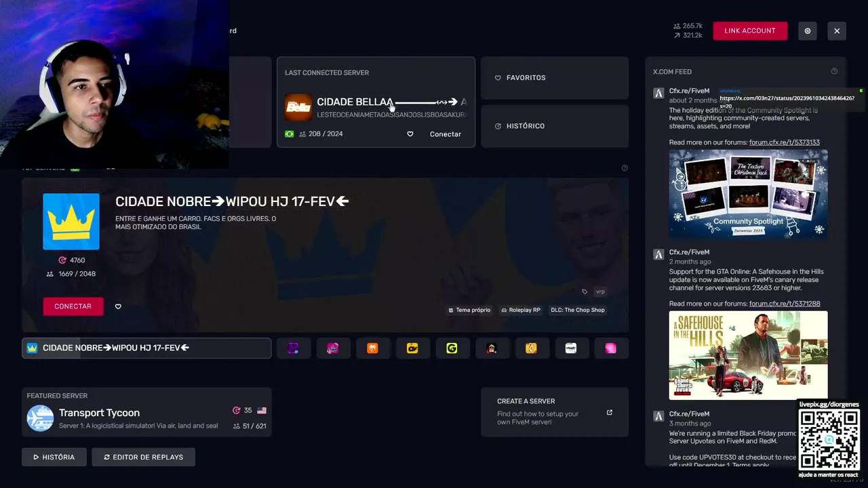The height and width of the screenshot is (488, 868).
Task: Click the '321.2k' stat at top
Action: [x=692, y=35]
